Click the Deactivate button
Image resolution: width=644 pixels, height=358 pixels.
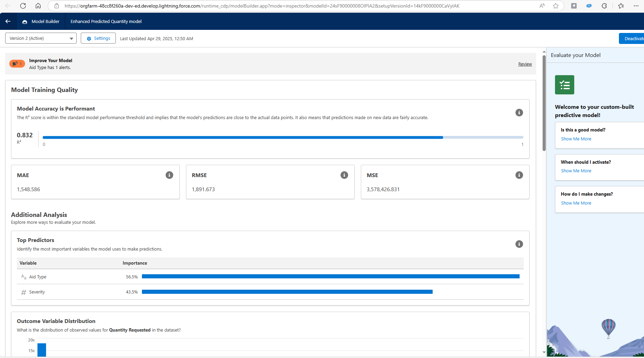click(632, 38)
